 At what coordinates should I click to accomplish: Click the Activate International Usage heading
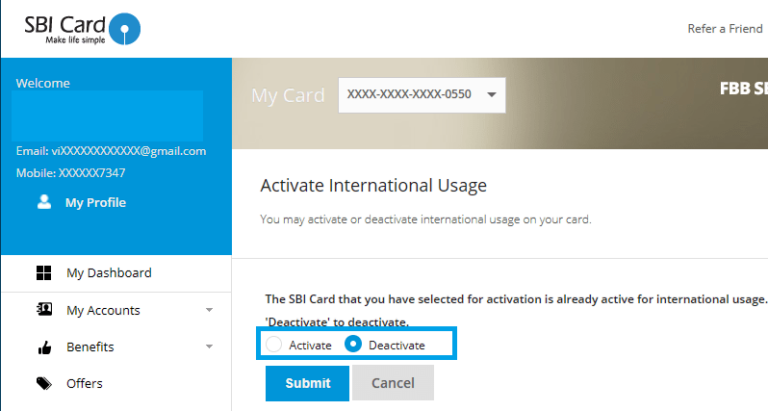tap(373, 185)
